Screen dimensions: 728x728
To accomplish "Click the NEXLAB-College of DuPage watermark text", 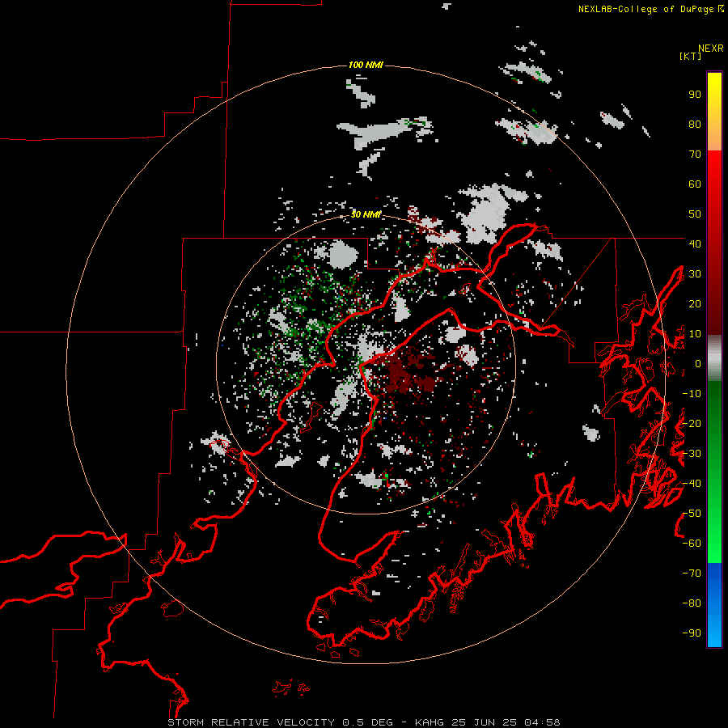I will coord(650,9).
